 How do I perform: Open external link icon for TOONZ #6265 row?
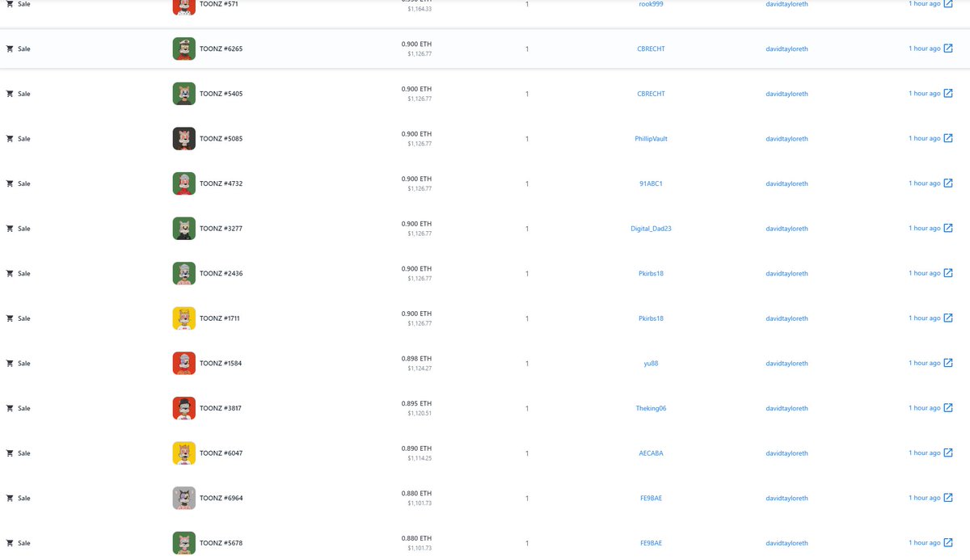point(948,48)
